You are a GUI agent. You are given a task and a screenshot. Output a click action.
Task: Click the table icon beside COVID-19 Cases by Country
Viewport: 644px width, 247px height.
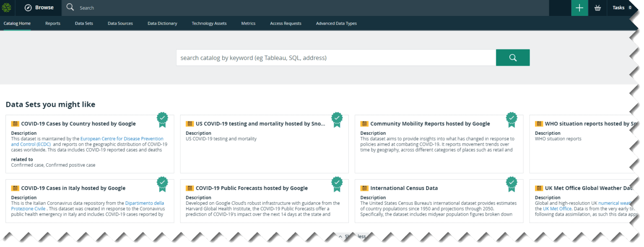(16, 123)
